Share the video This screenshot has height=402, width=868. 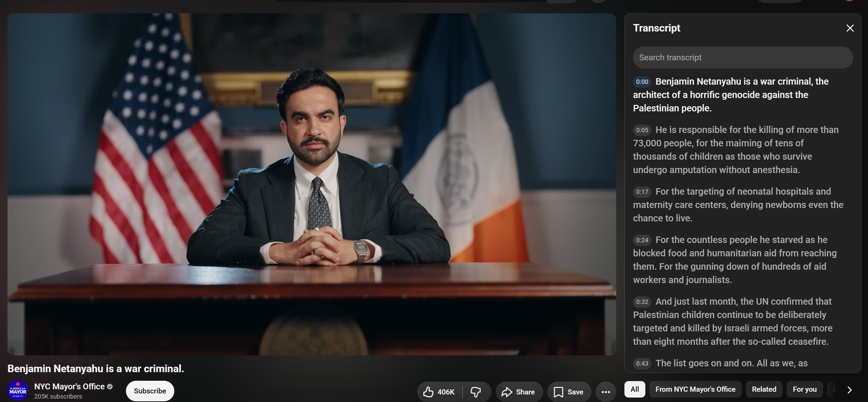click(x=519, y=392)
